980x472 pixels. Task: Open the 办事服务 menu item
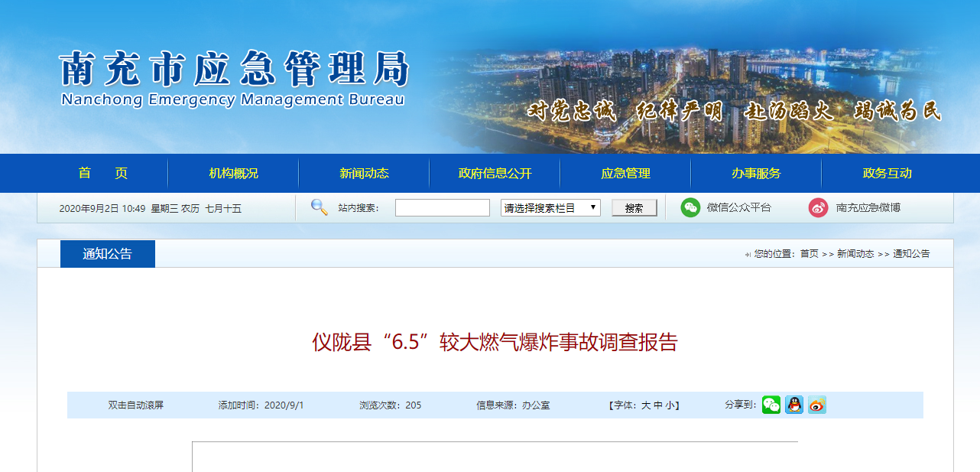tap(756, 173)
